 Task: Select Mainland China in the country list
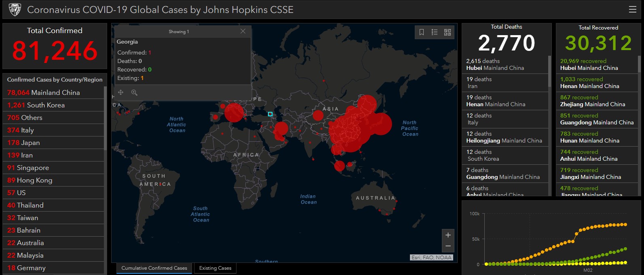(x=55, y=92)
